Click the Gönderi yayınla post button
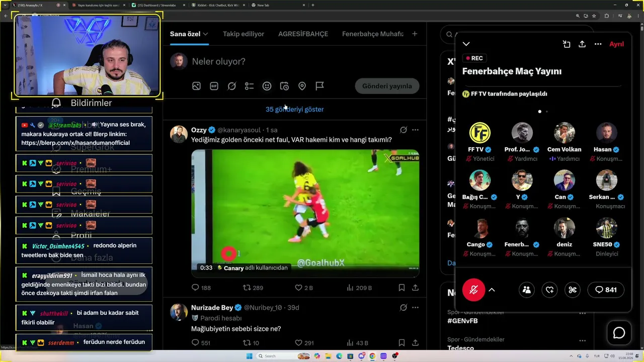 point(387,86)
